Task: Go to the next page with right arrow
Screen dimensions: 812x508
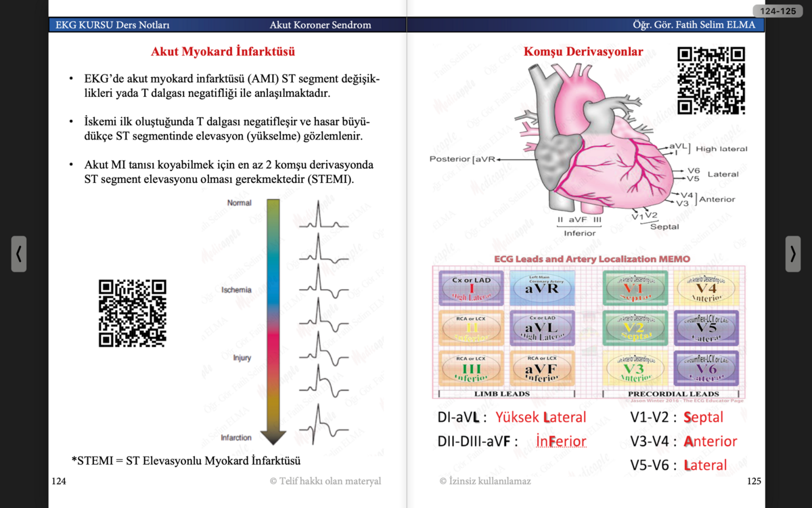Action: (x=793, y=254)
